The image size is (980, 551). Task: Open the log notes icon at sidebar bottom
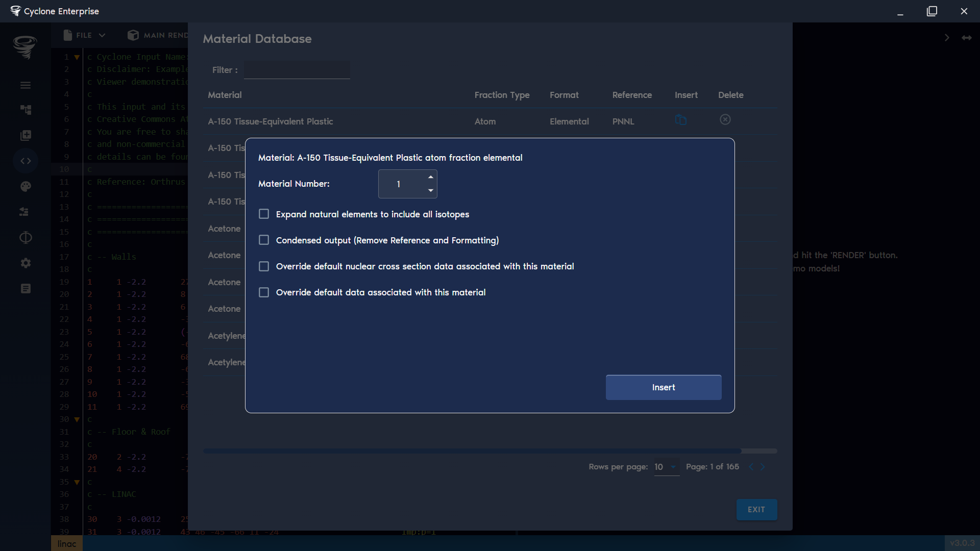26,288
